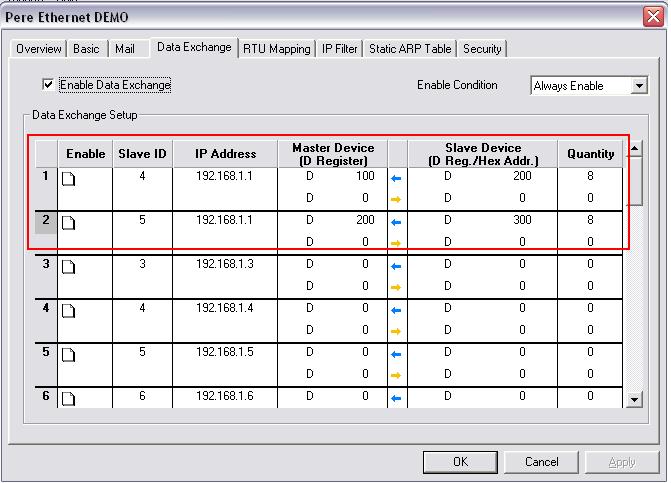The width and height of the screenshot is (671, 483).
Task: Open the Static ARP Table tab
Action: pos(409,48)
